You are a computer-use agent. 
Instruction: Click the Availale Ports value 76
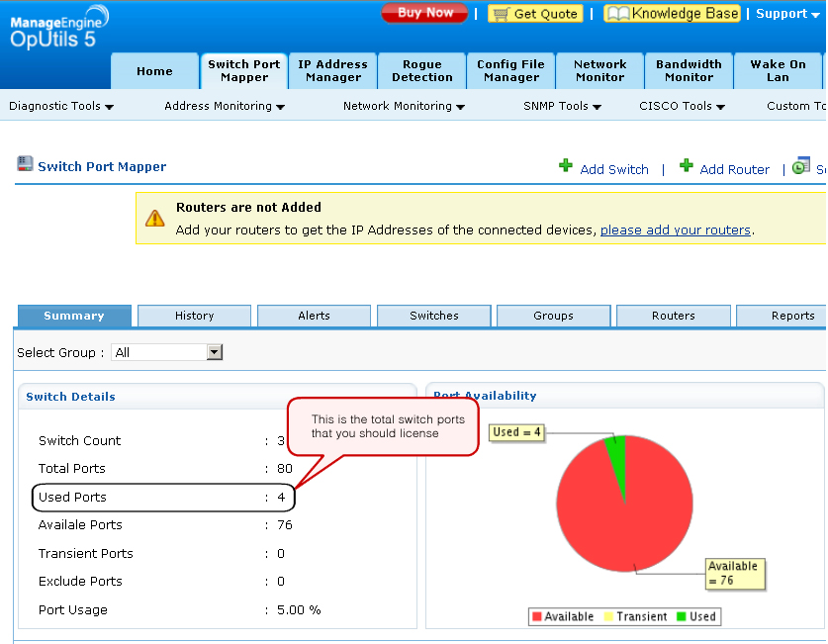285,525
